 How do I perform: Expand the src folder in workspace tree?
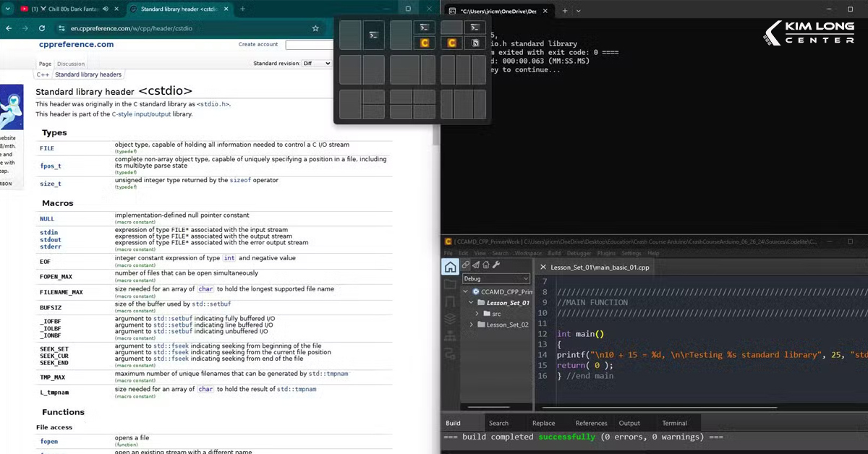point(478,314)
